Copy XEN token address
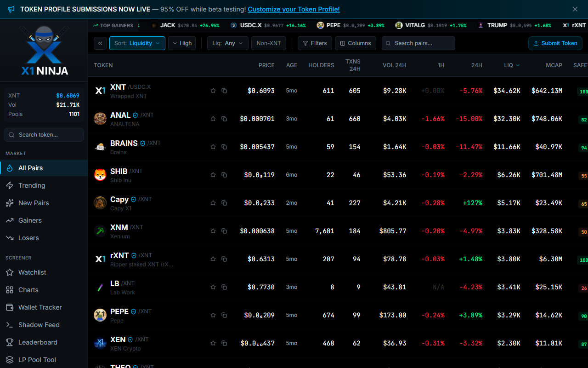 click(224, 344)
